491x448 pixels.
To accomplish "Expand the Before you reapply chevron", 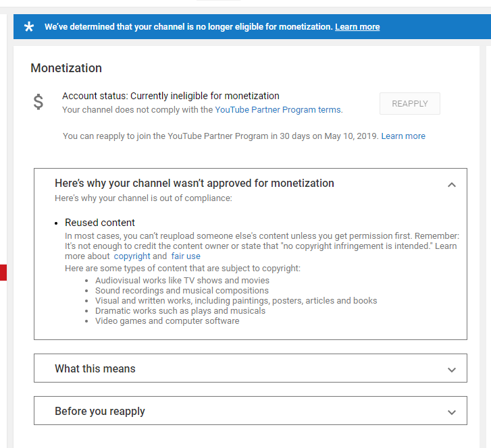I will (452, 412).
